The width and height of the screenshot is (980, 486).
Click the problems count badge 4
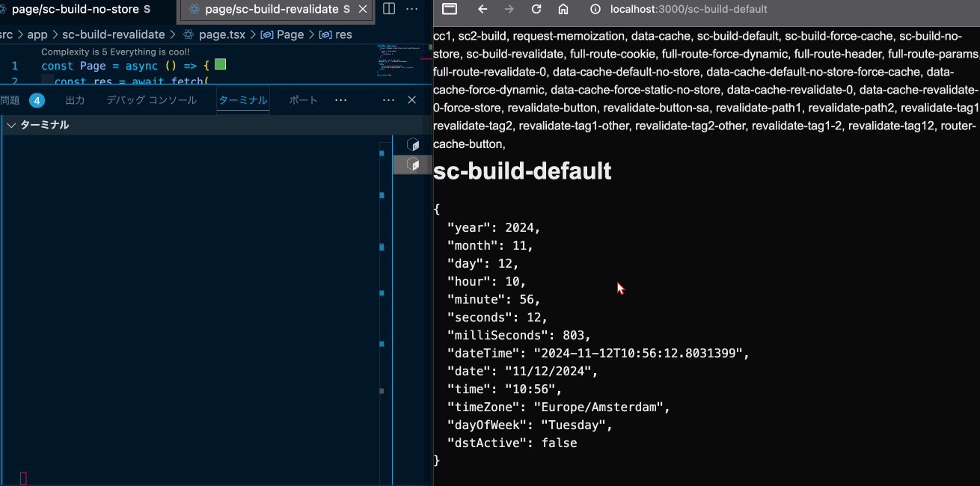(x=37, y=100)
